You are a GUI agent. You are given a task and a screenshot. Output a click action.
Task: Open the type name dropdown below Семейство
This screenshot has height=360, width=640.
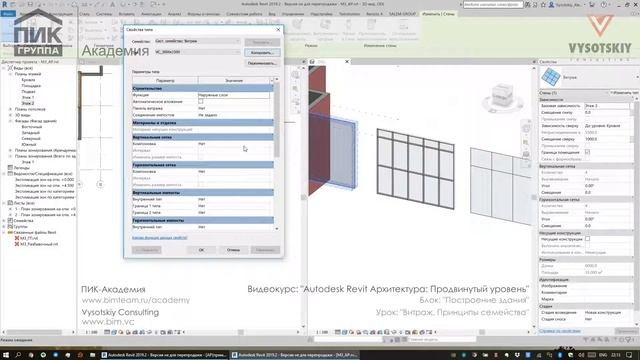click(x=197, y=52)
